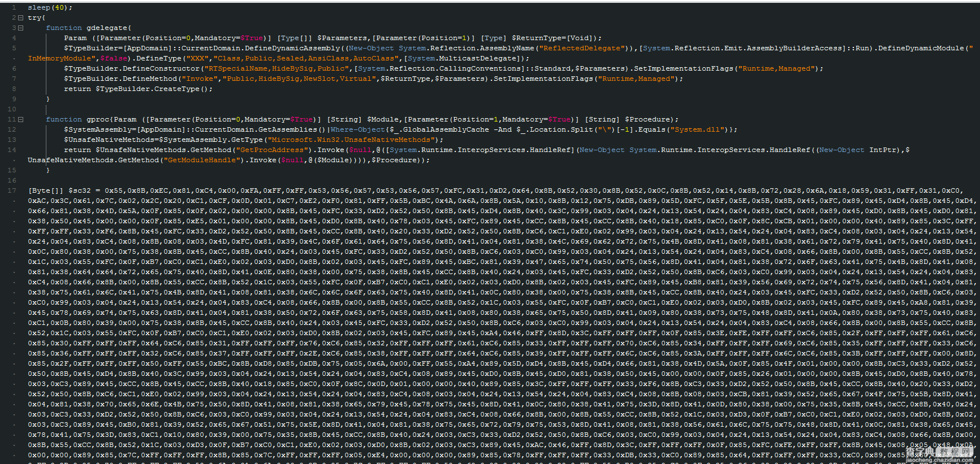Click the "$TypeBuilder.DefineMethod" call on line 7
The height and width of the screenshot is (464, 980).
(x=120, y=79)
